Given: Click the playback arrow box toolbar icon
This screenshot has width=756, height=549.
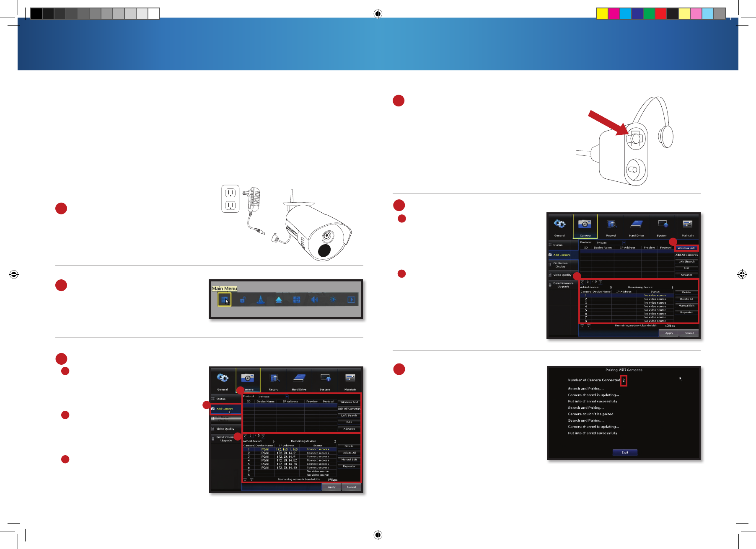Looking at the screenshot, I should (x=351, y=299).
